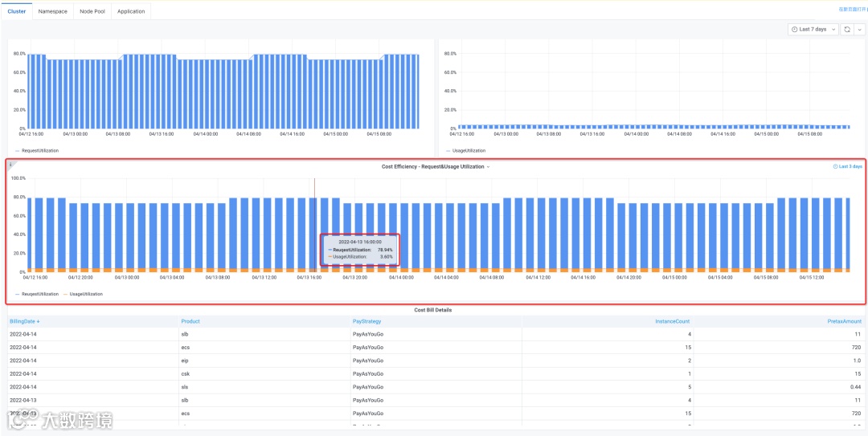Click the info icon on Cost Efficiency panel
The height and width of the screenshot is (436, 868).
click(x=10, y=165)
